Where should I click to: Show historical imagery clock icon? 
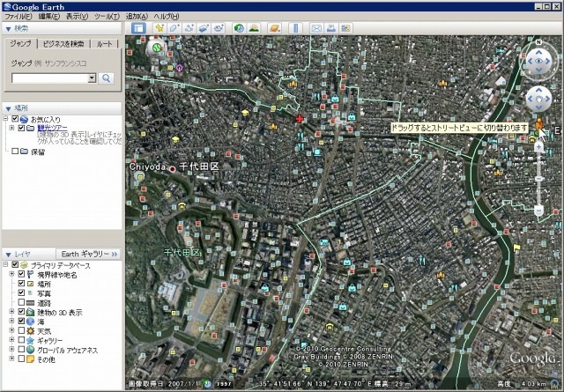(x=239, y=28)
